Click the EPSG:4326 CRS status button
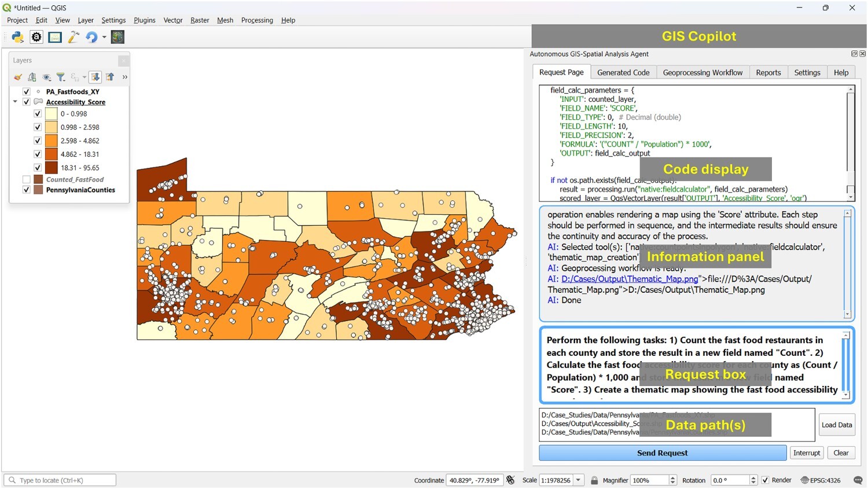 821,480
